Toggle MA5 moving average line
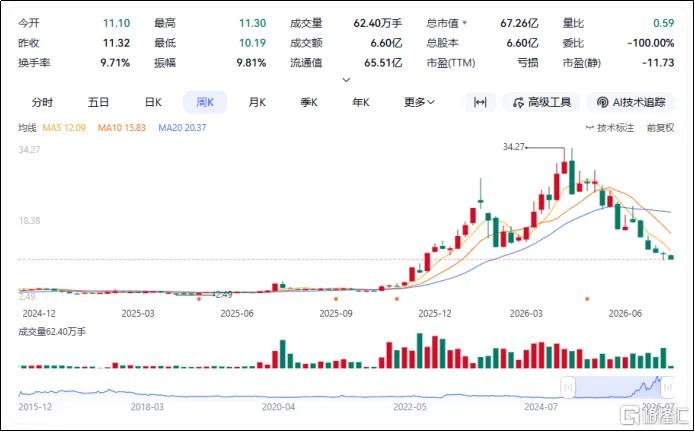The image size is (695, 432). (64, 128)
